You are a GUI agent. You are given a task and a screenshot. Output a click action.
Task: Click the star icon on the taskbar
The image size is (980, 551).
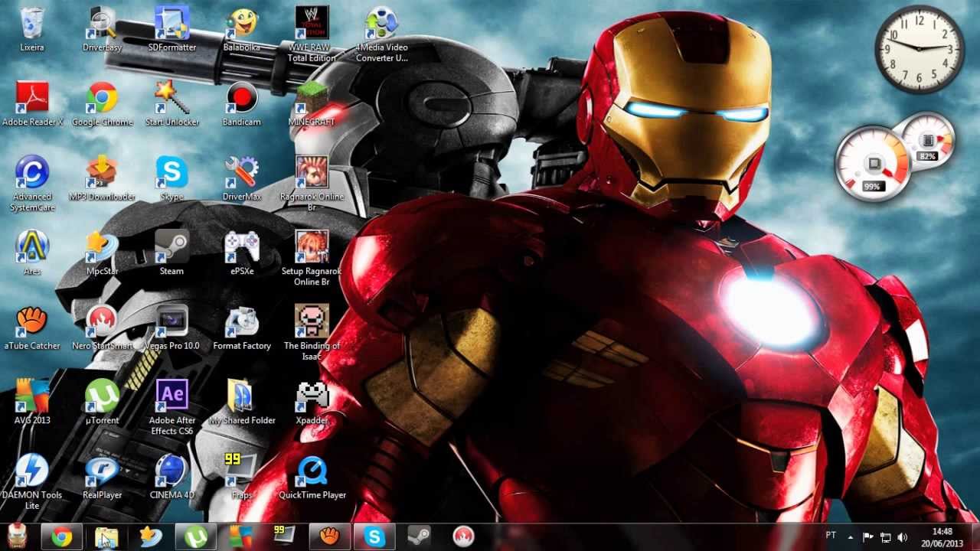click(x=151, y=536)
